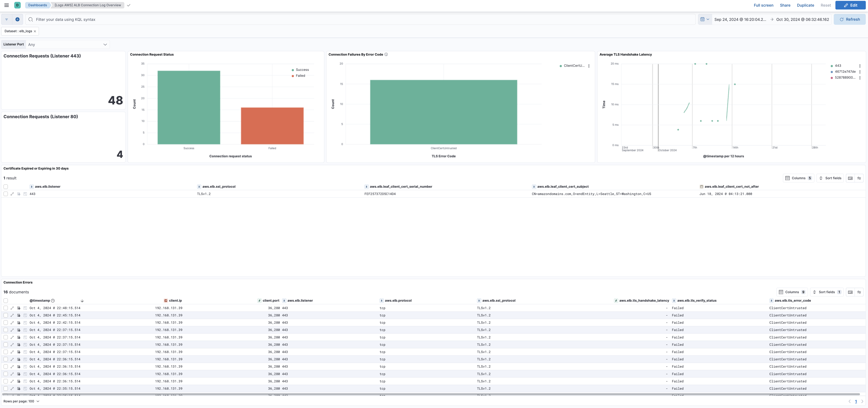Check the first Oct 4 document row checkbox
868x408 pixels.
(5, 308)
